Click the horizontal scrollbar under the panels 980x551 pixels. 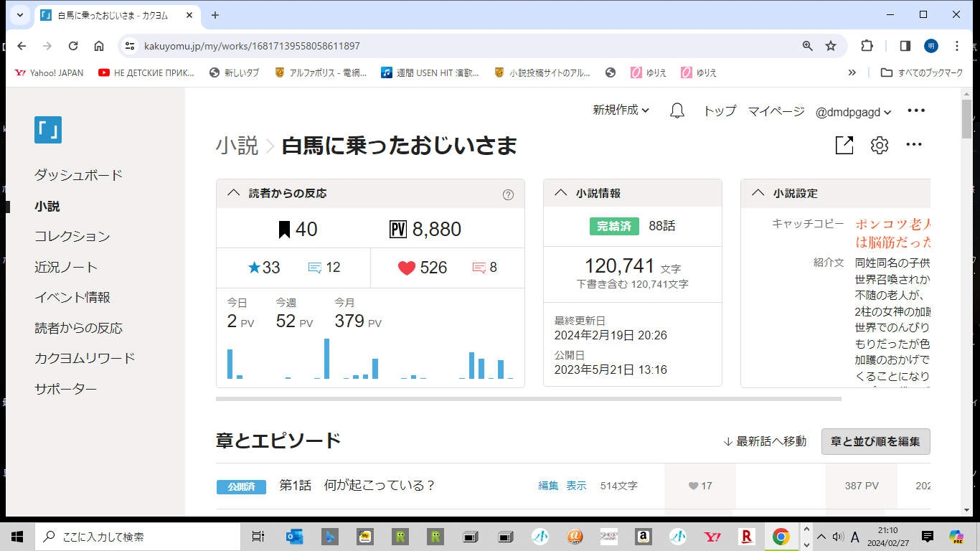528,399
